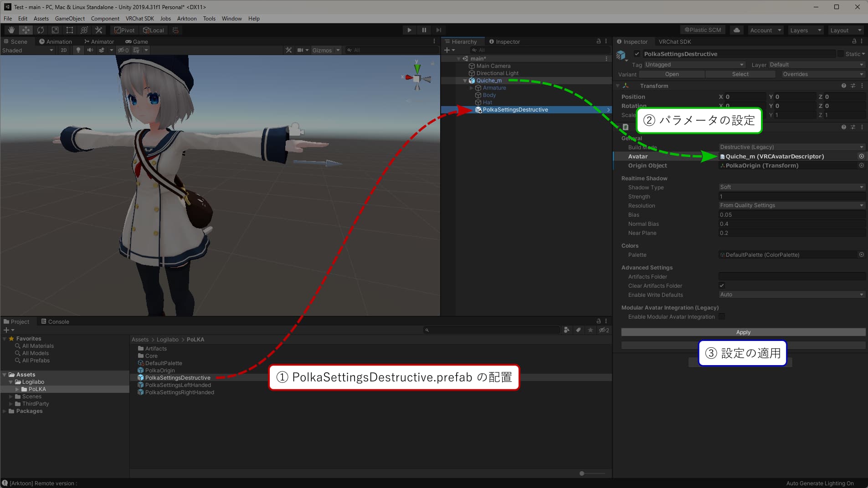The height and width of the screenshot is (488, 868).
Task: Adjust the project icon size slider
Action: pyautogui.click(x=582, y=473)
